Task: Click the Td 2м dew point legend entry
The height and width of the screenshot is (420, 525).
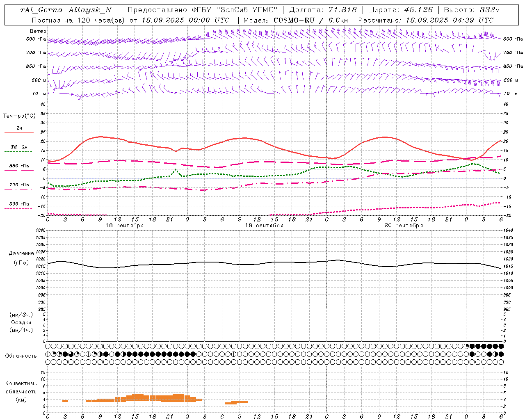Action: pos(19,147)
